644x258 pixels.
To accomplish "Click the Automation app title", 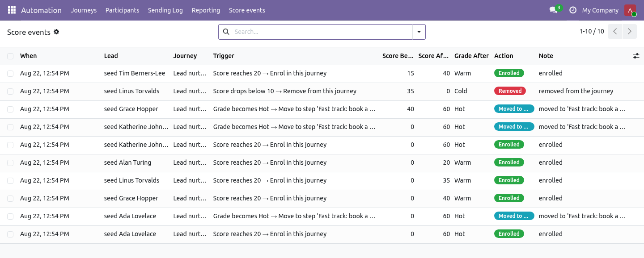I will tap(41, 10).
